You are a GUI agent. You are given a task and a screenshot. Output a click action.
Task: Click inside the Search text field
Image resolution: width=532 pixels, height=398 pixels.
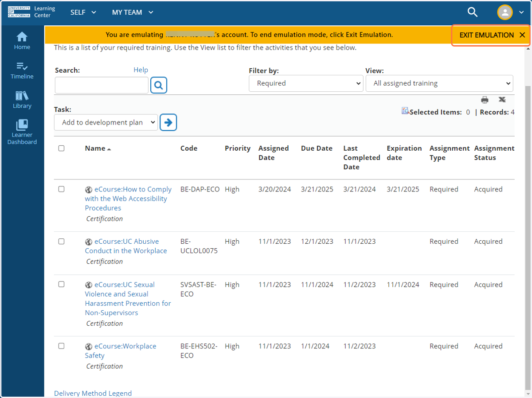click(x=102, y=85)
